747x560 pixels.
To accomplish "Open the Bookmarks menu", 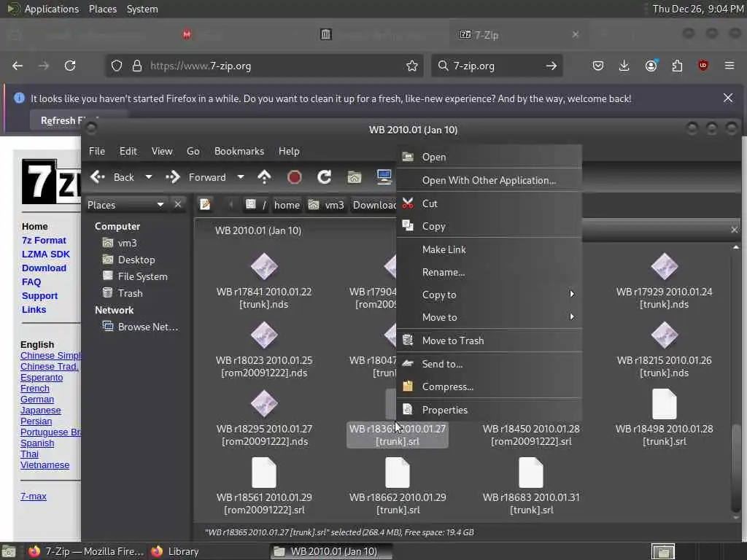I will coord(239,151).
